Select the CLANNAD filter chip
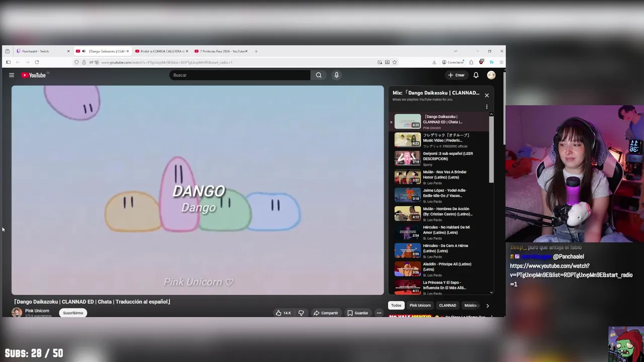The image size is (644, 362). click(x=447, y=305)
